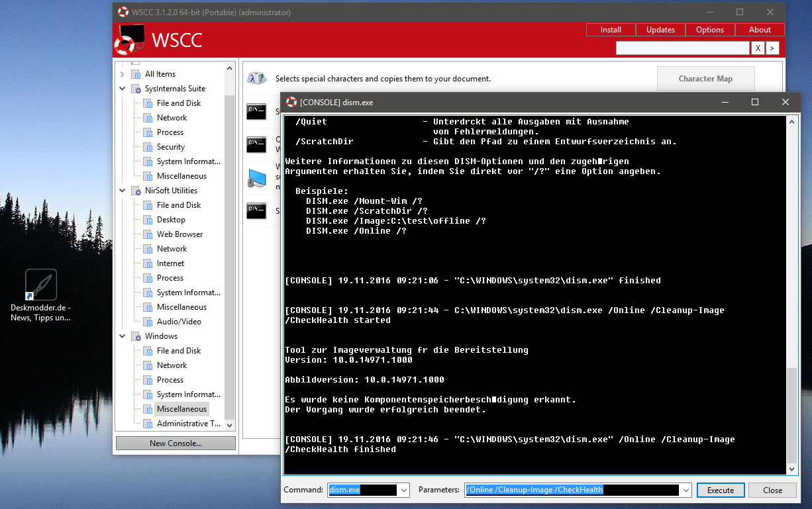Screen dimensions: 812x509
Task: Select Network under SysInternals Suite
Action: [x=172, y=118]
